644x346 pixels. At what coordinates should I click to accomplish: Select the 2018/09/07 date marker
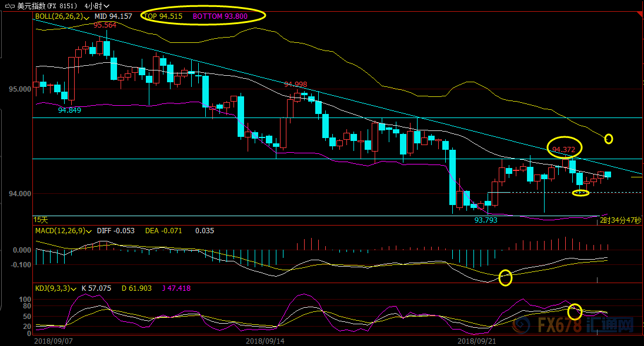click(x=54, y=341)
